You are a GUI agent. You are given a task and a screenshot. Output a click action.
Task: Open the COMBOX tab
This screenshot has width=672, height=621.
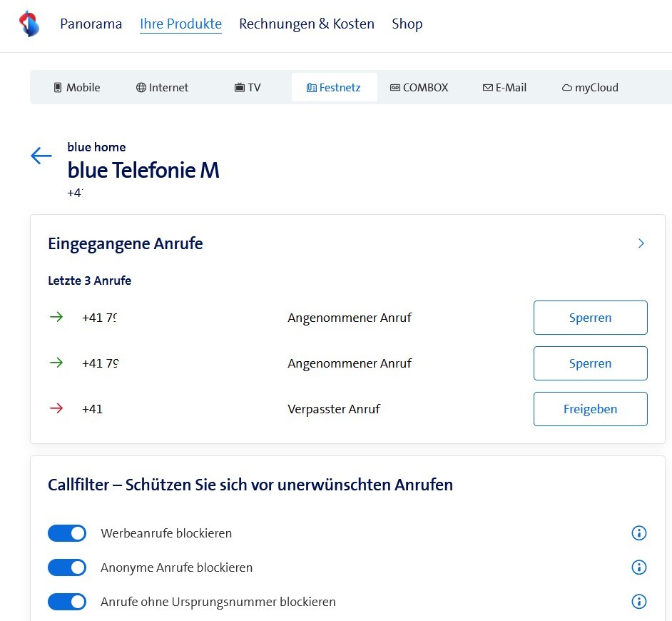419,88
